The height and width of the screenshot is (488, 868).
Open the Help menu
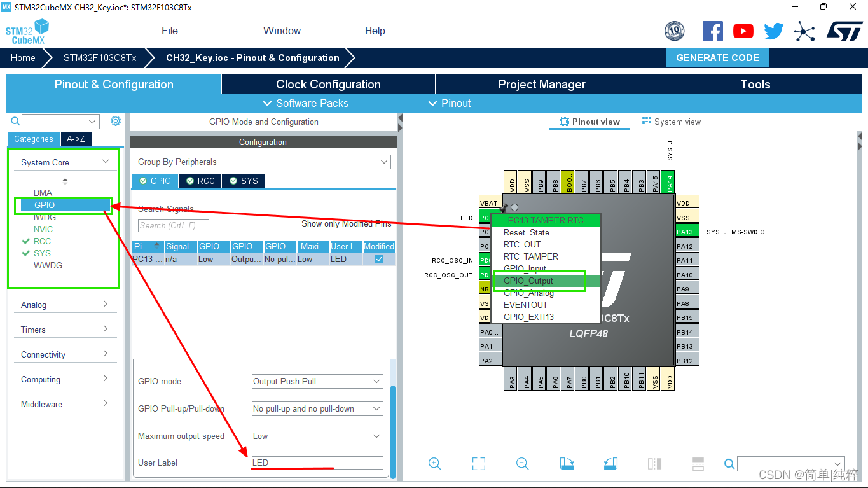click(x=375, y=31)
